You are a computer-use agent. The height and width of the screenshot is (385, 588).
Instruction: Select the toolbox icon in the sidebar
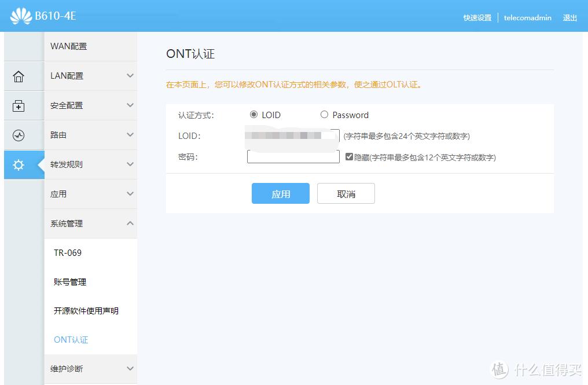tap(19, 105)
